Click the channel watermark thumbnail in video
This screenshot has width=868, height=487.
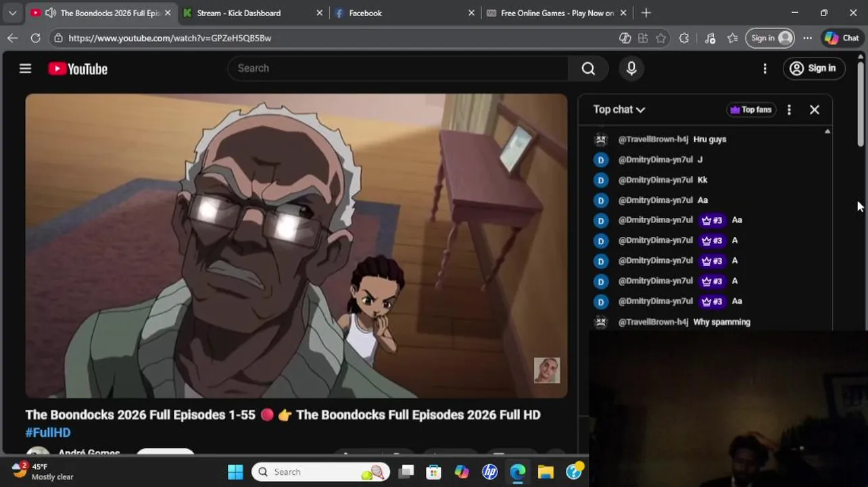click(547, 370)
